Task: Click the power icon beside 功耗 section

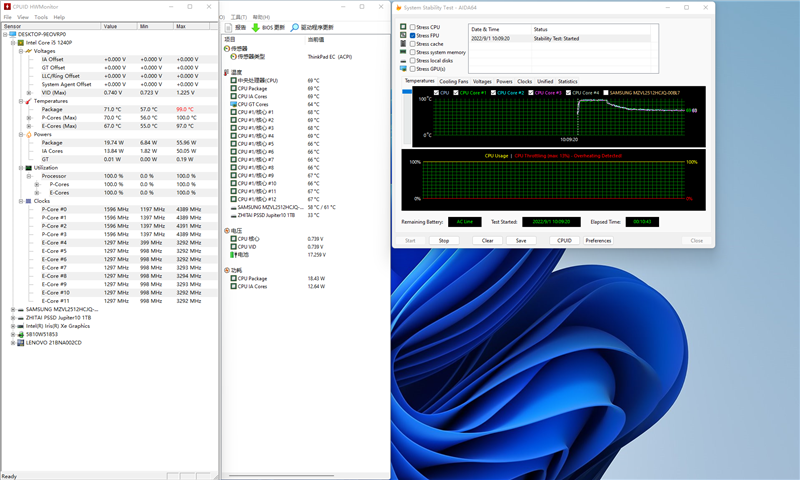Action: 227,270
